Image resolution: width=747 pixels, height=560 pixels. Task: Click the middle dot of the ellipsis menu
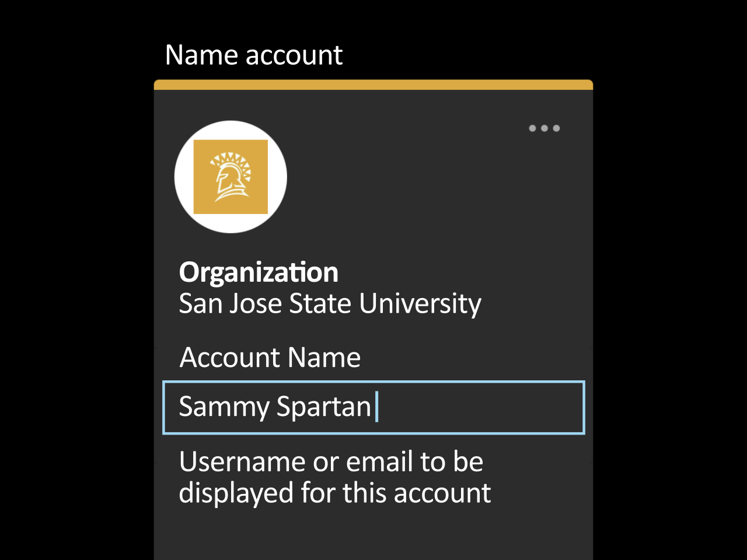pyautogui.click(x=544, y=128)
